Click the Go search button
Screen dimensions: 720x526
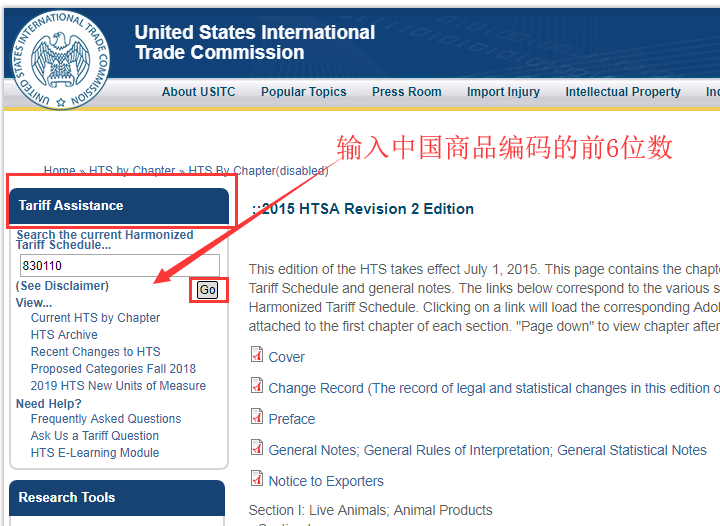[207, 290]
